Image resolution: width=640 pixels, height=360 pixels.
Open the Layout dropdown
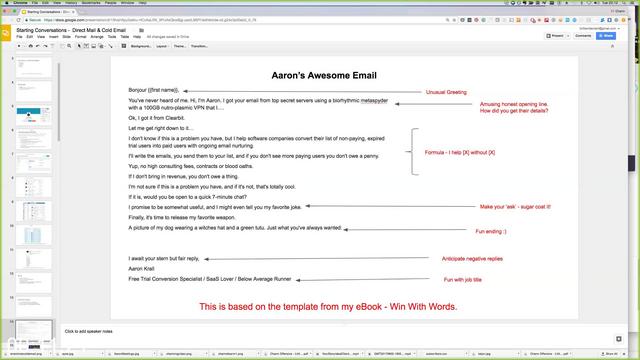(162, 46)
